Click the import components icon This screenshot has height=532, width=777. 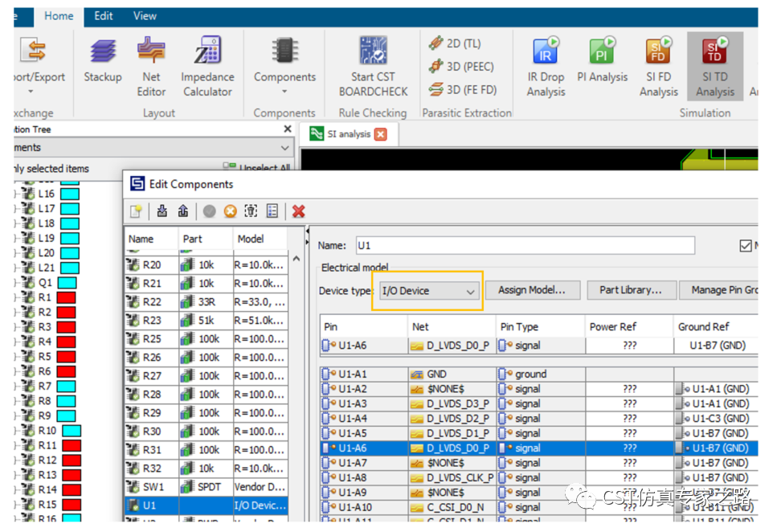(162, 211)
